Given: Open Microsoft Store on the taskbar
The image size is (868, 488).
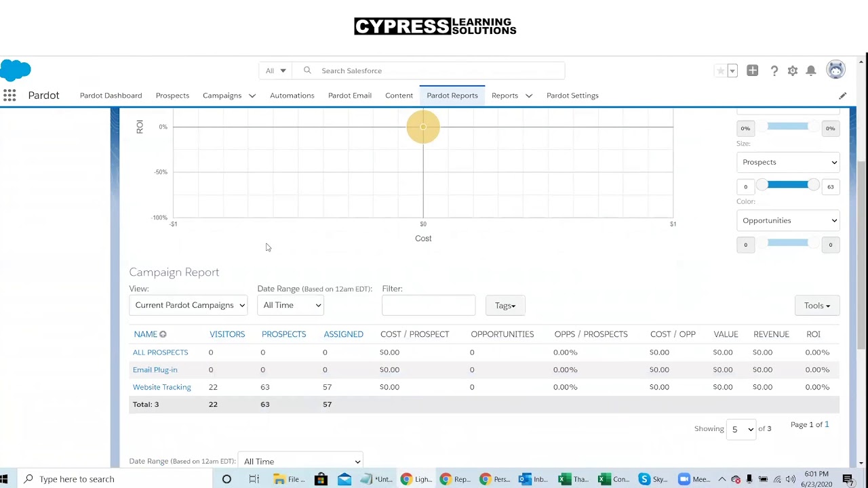Looking at the screenshot, I should [x=321, y=479].
